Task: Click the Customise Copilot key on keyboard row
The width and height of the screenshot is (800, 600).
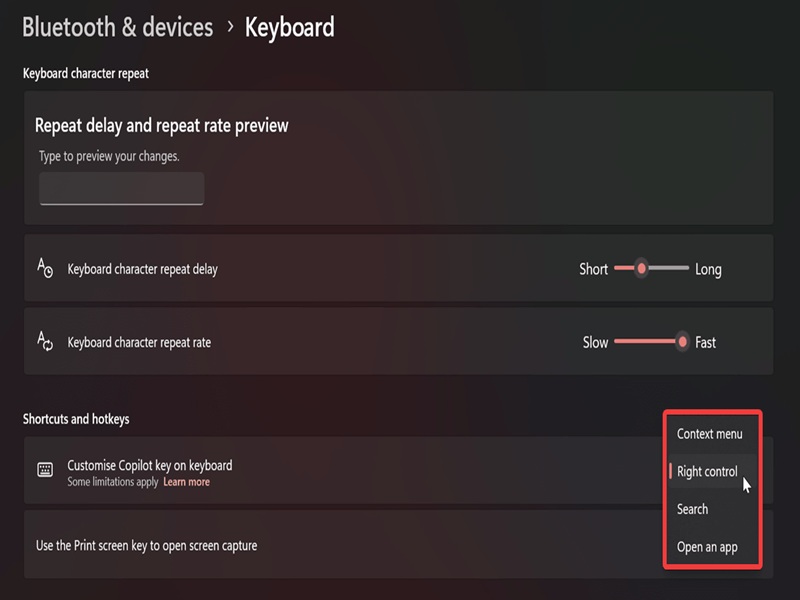Action: click(398, 470)
